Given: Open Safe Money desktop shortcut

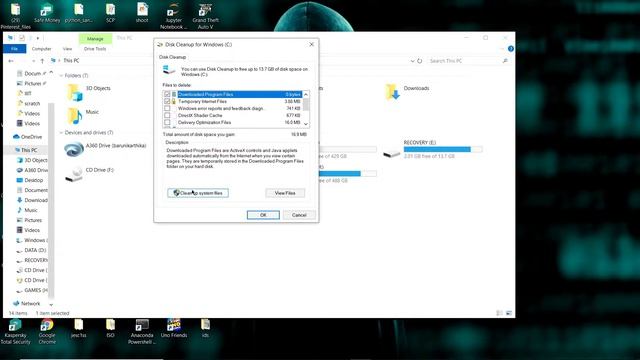Looking at the screenshot, I should coord(47,12).
